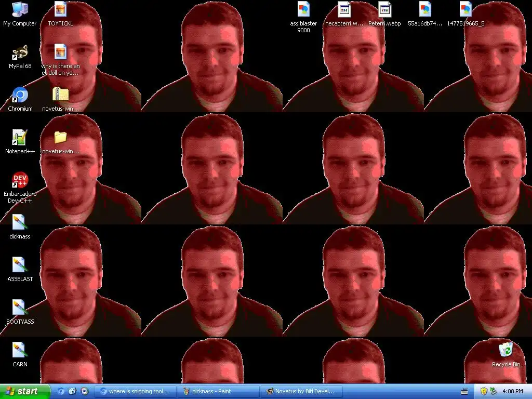This screenshot has height=399, width=532.
Task: Select the novetus-win zipped archive icon
Action: 60,95
